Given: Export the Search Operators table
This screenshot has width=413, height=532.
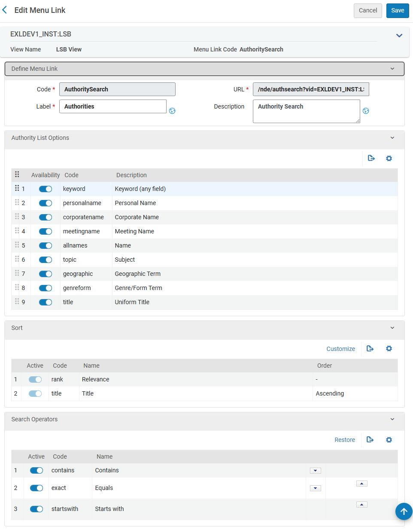Looking at the screenshot, I should pyautogui.click(x=370, y=440).
